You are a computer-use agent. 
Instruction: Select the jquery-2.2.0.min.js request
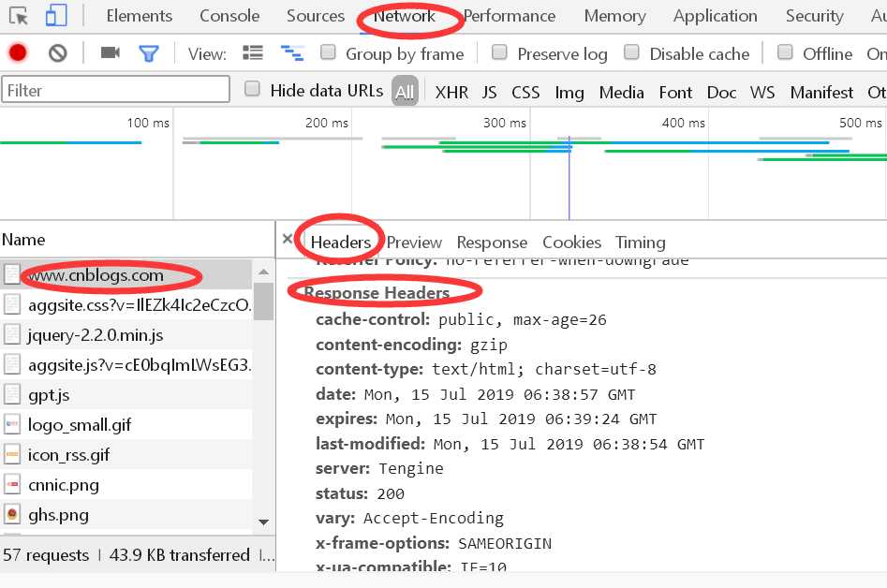tap(126, 334)
